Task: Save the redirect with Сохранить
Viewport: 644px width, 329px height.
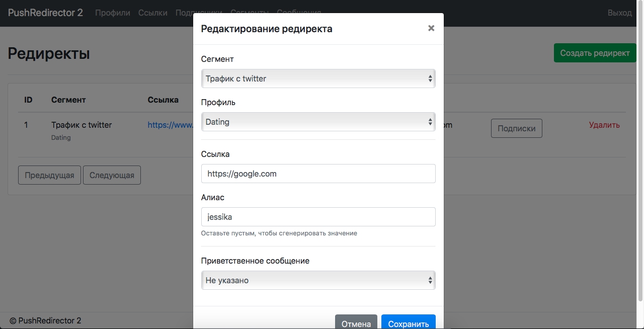Action: [x=408, y=323]
